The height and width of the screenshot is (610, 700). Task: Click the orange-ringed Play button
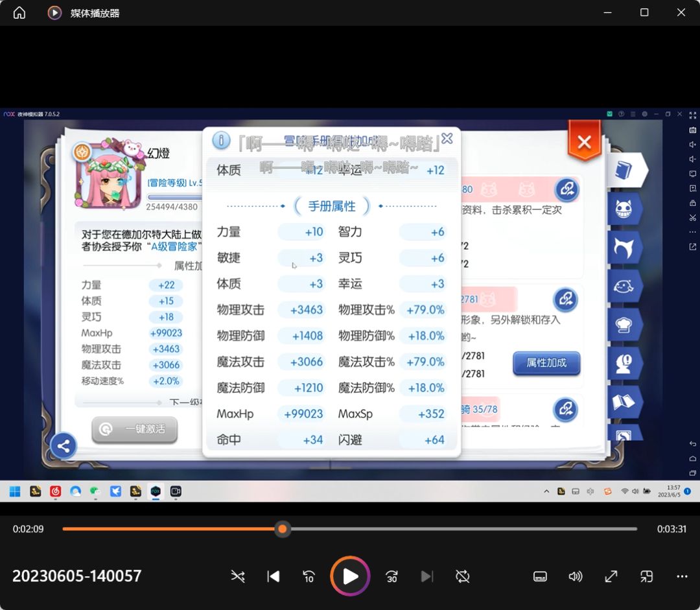click(350, 576)
